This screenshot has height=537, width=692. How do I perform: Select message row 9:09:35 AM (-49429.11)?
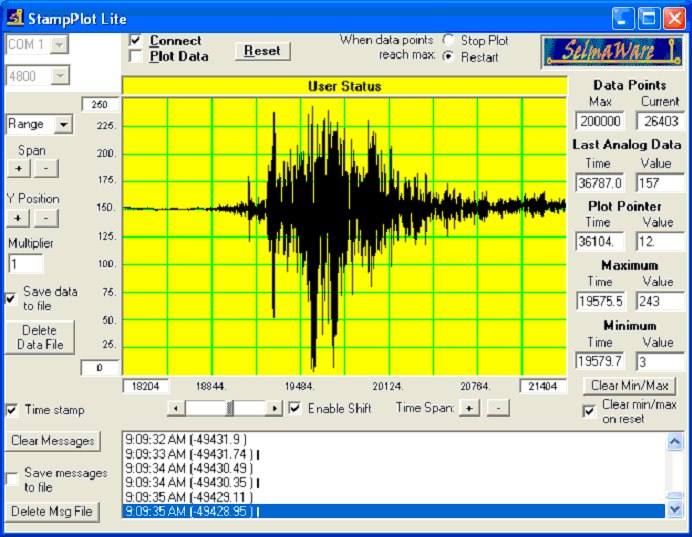pos(393,497)
